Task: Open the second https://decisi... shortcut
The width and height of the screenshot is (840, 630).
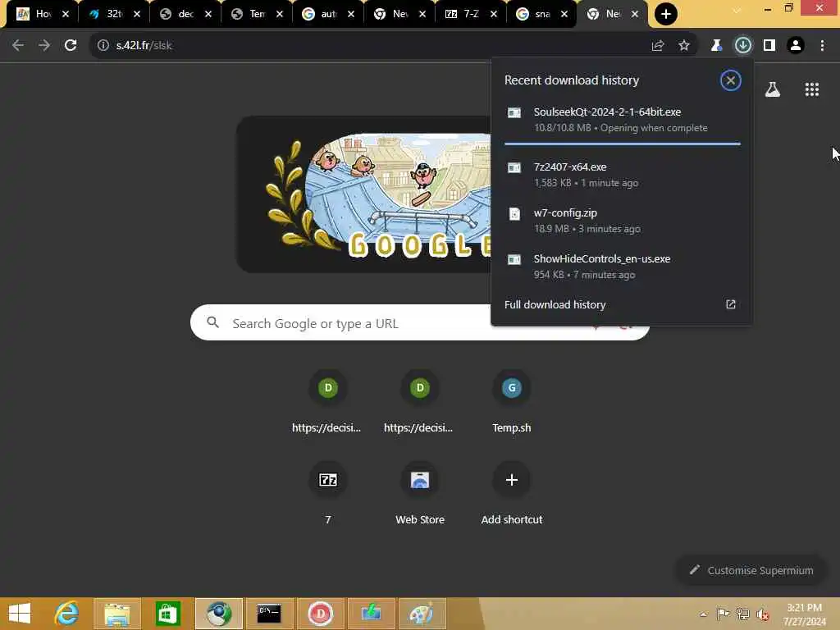Action: (x=419, y=400)
